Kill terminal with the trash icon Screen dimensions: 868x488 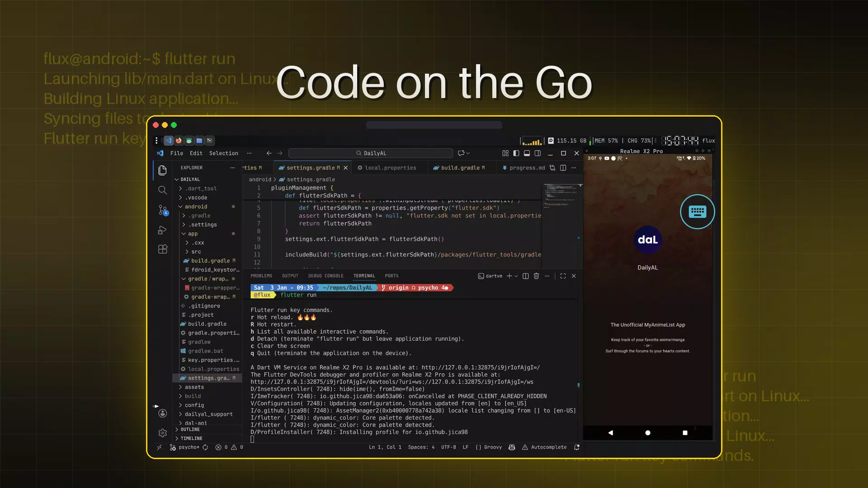click(536, 276)
